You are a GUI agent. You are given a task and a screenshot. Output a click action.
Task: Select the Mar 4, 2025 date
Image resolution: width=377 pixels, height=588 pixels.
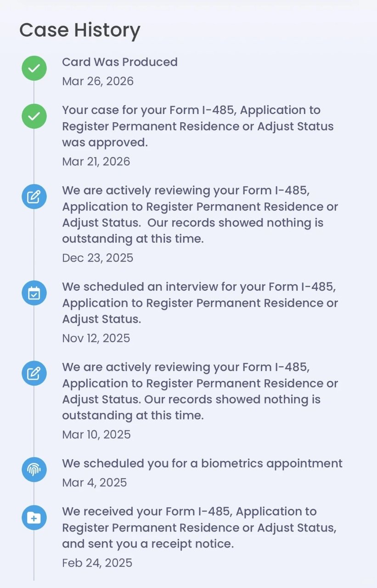[x=94, y=483]
